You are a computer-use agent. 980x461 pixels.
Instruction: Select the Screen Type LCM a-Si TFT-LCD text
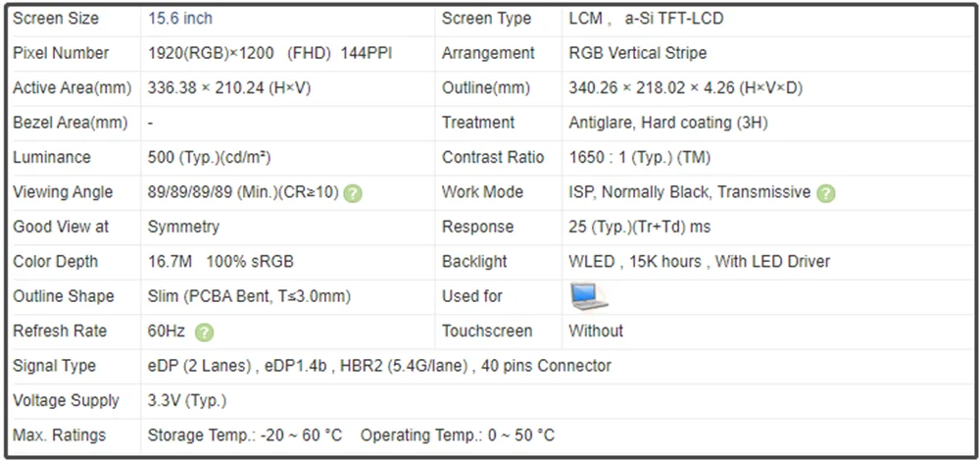click(646, 19)
